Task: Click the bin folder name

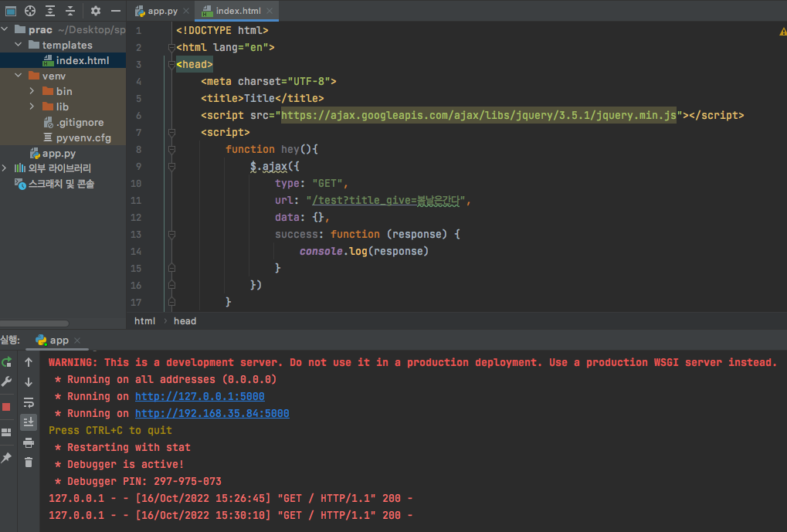Action: point(64,91)
